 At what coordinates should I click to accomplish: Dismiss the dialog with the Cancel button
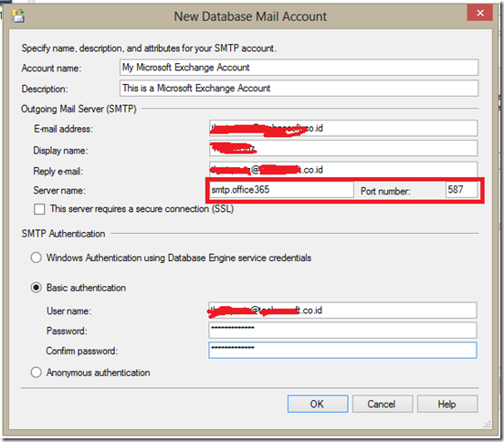[x=383, y=404]
